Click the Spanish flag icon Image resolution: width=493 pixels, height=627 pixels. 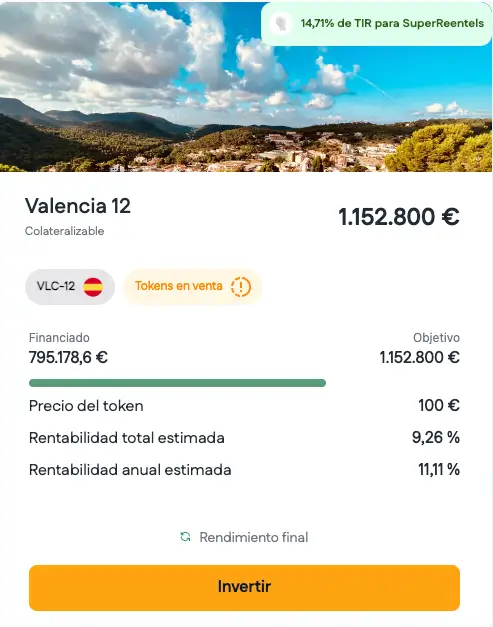(93, 287)
